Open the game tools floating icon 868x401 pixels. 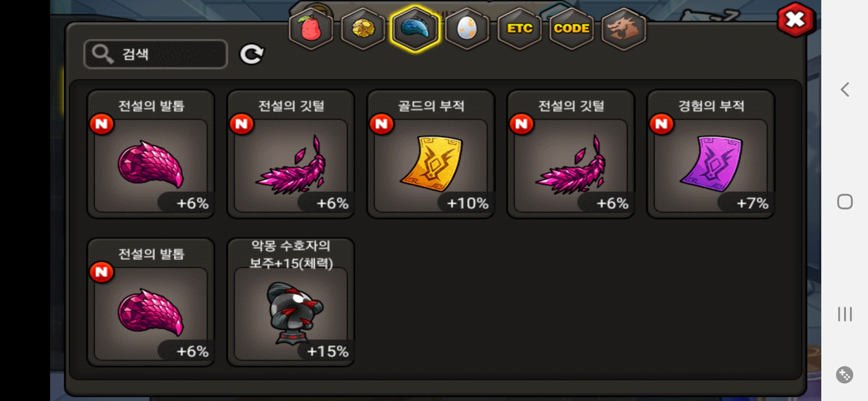845,375
